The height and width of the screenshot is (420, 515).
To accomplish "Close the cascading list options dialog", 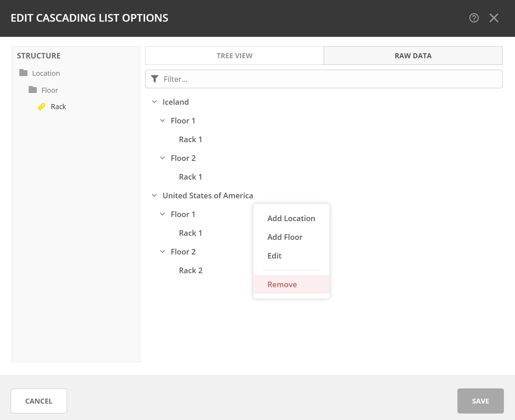I will pyautogui.click(x=494, y=18).
